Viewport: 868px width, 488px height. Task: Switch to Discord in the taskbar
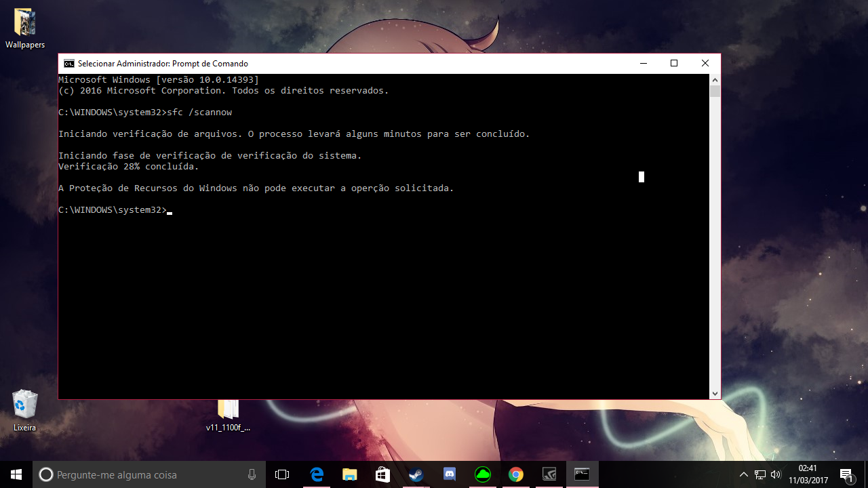(x=449, y=474)
